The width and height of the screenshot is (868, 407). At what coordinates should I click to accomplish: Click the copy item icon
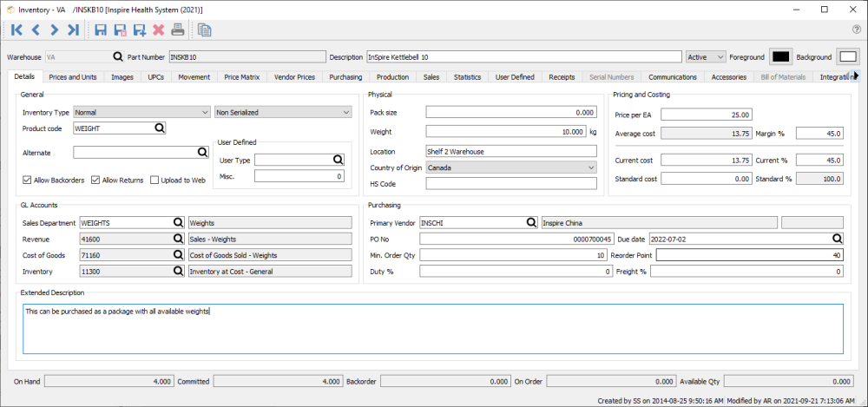point(204,30)
